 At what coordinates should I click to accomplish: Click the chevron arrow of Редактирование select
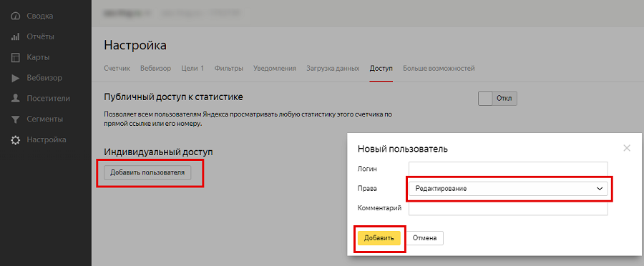click(599, 189)
